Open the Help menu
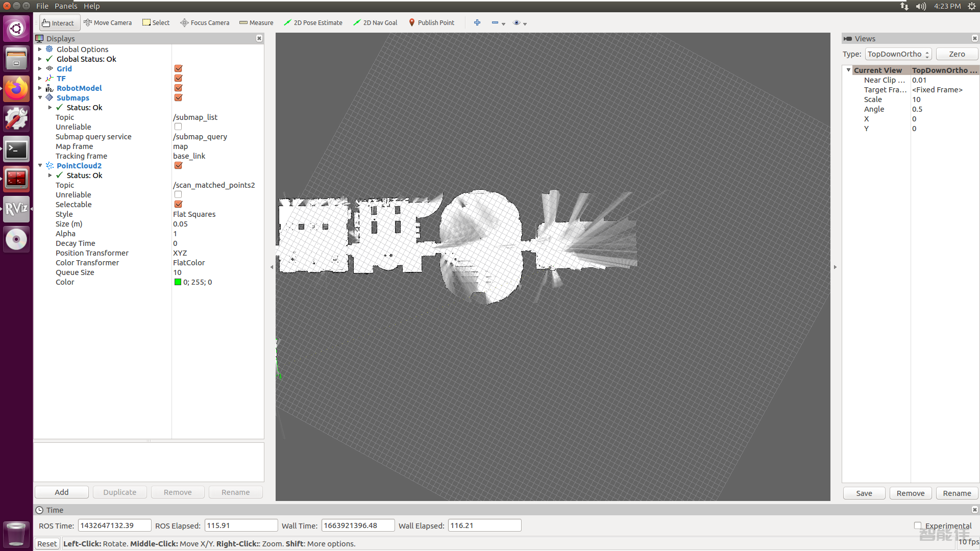980x551 pixels. click(92, 6)
